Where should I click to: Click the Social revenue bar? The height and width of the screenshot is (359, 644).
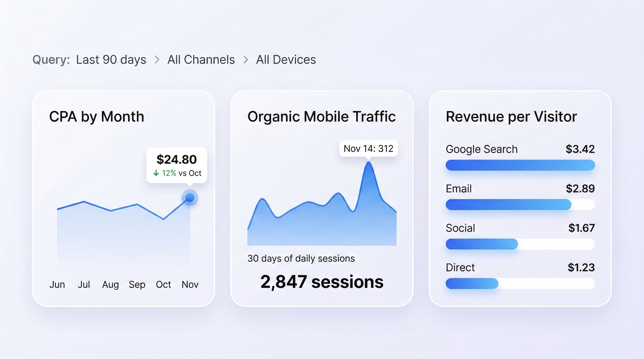[520, 244]
